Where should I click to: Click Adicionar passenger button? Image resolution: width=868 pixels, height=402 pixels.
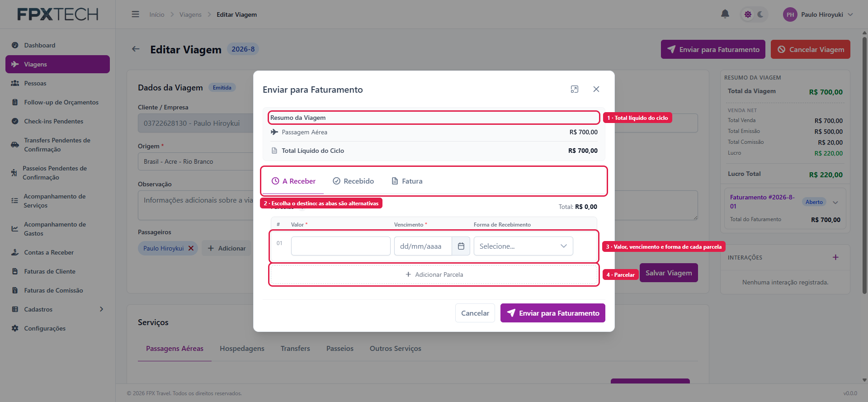[226, 248]
